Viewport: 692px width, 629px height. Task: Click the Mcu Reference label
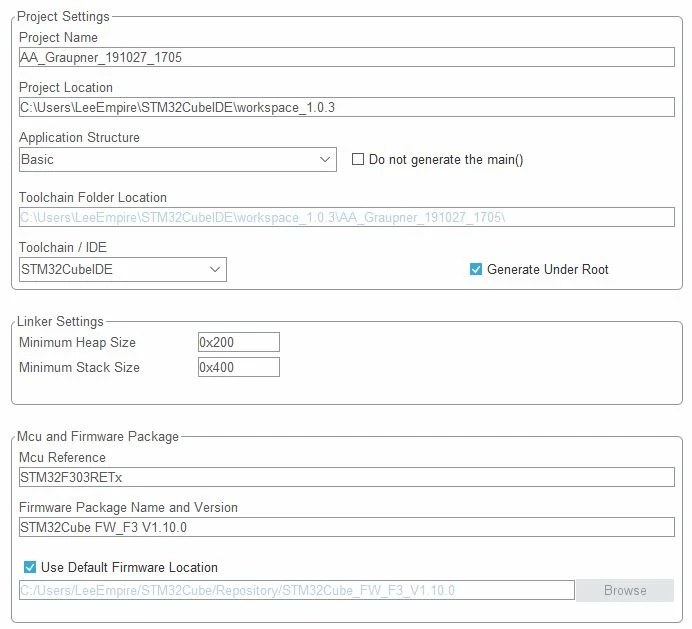(62, 457)
